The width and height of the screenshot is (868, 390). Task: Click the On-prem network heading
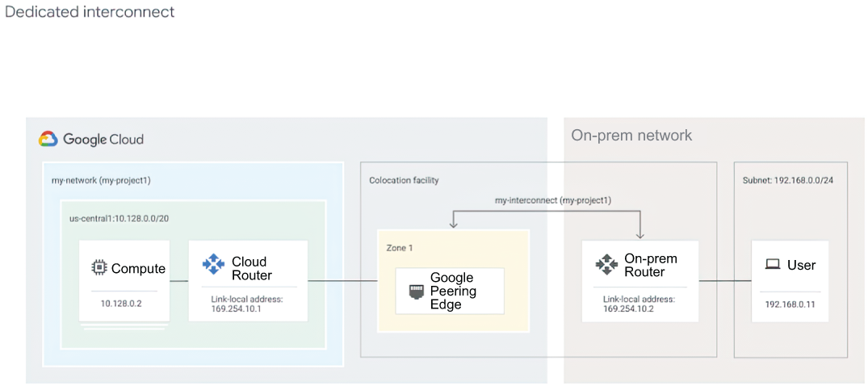pos(631,136)
